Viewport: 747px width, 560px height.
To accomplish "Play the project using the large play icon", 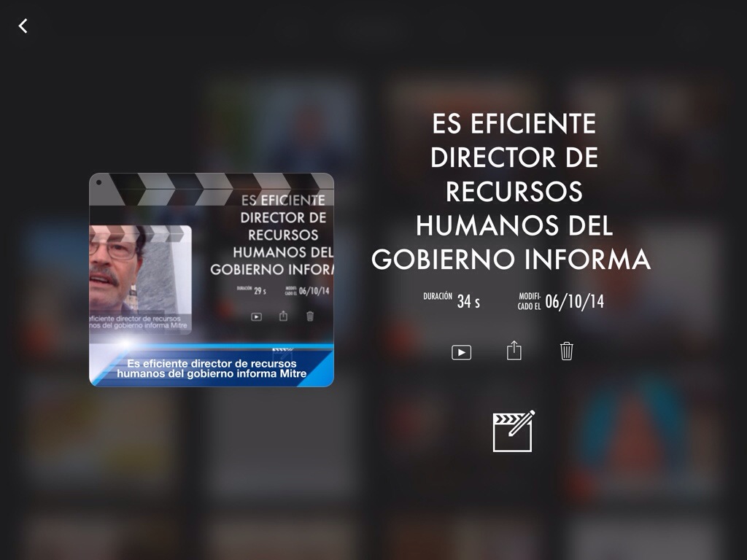I will pos(461,352).
